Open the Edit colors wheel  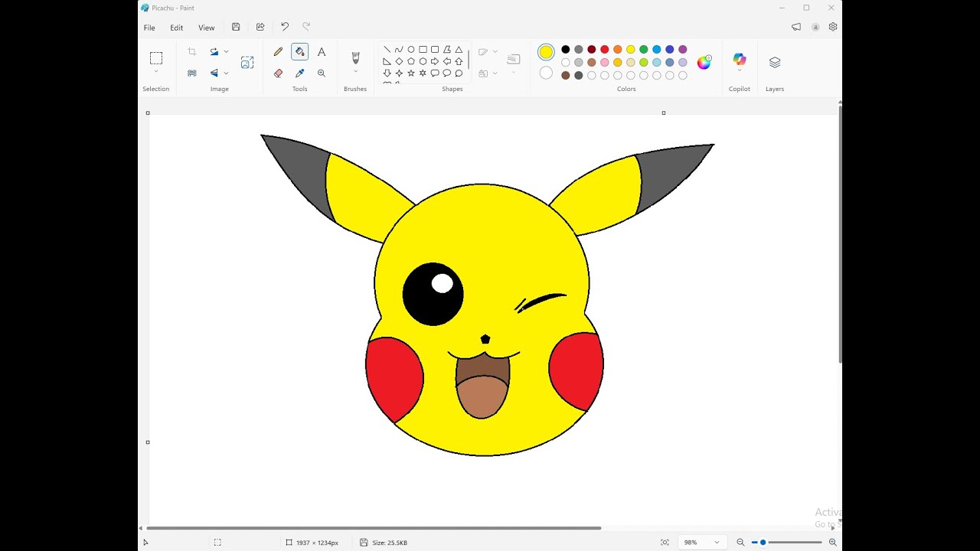(x=704, y=63)
